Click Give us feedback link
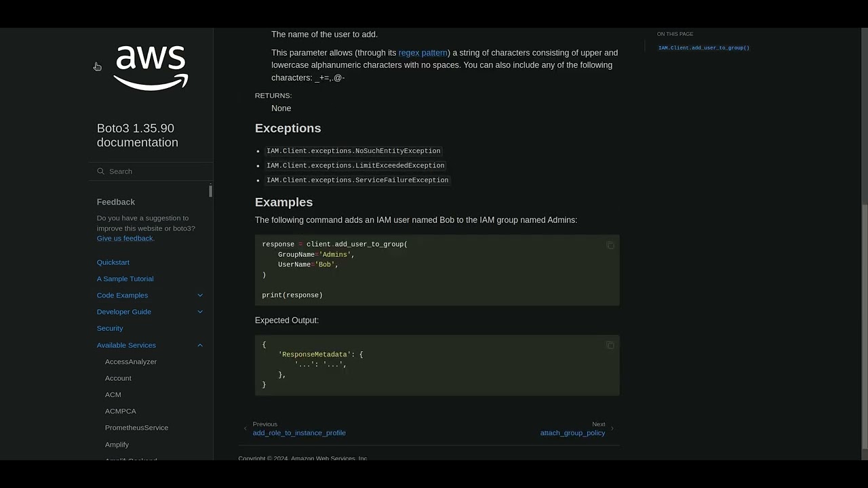 pos(125,239)
